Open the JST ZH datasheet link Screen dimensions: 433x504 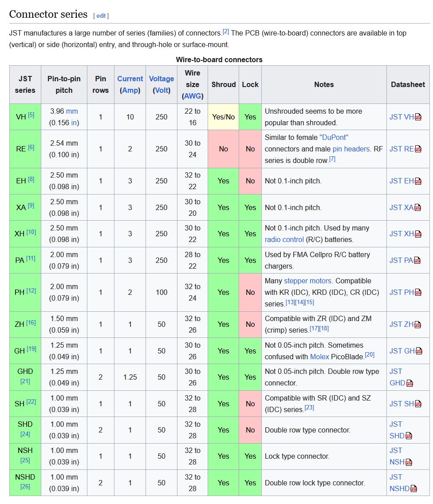[x=402, y=324]
